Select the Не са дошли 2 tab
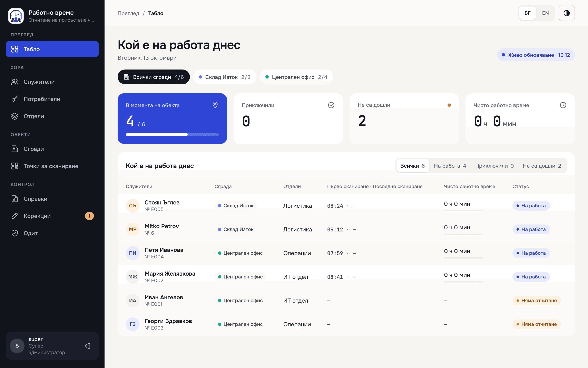Screen dimensions: 588x368 (542, 166)
